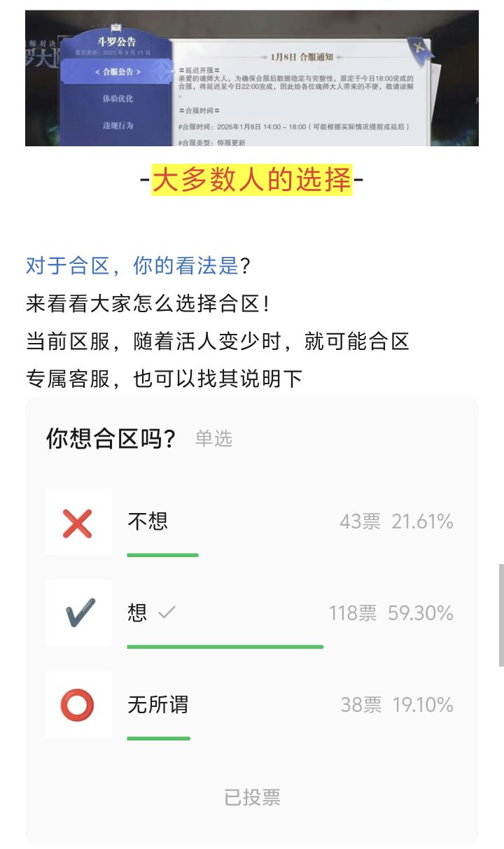Click the highlighted 大多数人的选择 title
This screenshot has height=849, width=504.
pos(252,180)
